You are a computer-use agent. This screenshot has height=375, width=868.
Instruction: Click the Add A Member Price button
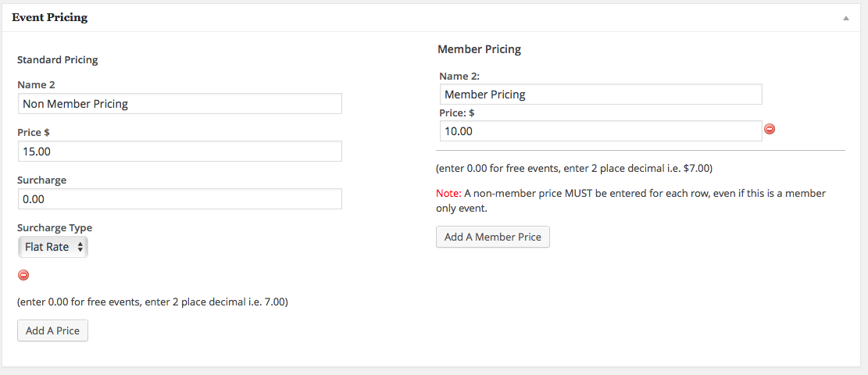[x=493, y=237]
